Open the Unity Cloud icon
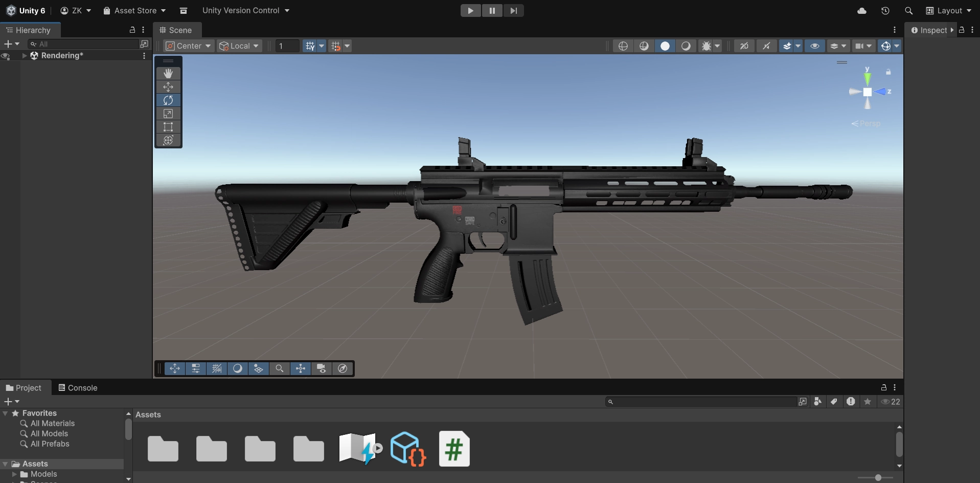This screenshot has height=483, width=980. [x=862, y=11]
